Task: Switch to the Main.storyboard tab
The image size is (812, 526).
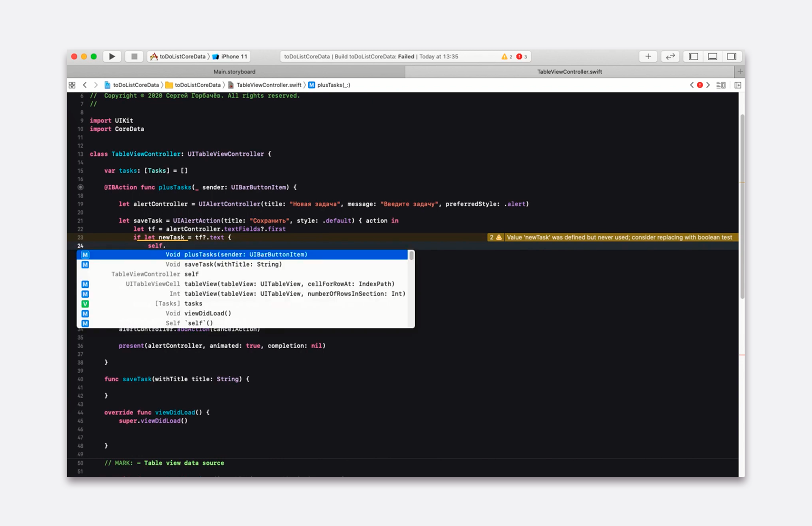Action: pyautogui.click(x=234, y=72)
